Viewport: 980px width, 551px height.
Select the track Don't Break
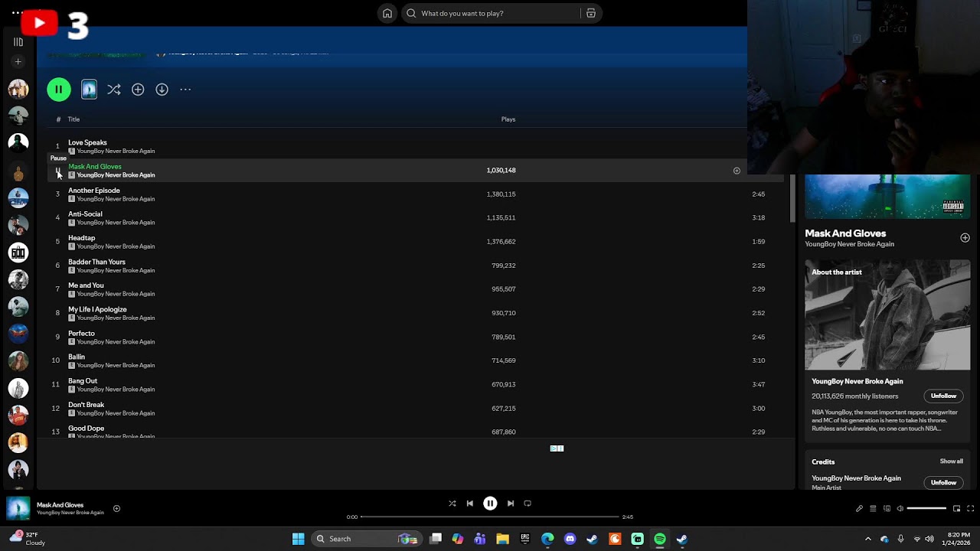tap(86, 405)
